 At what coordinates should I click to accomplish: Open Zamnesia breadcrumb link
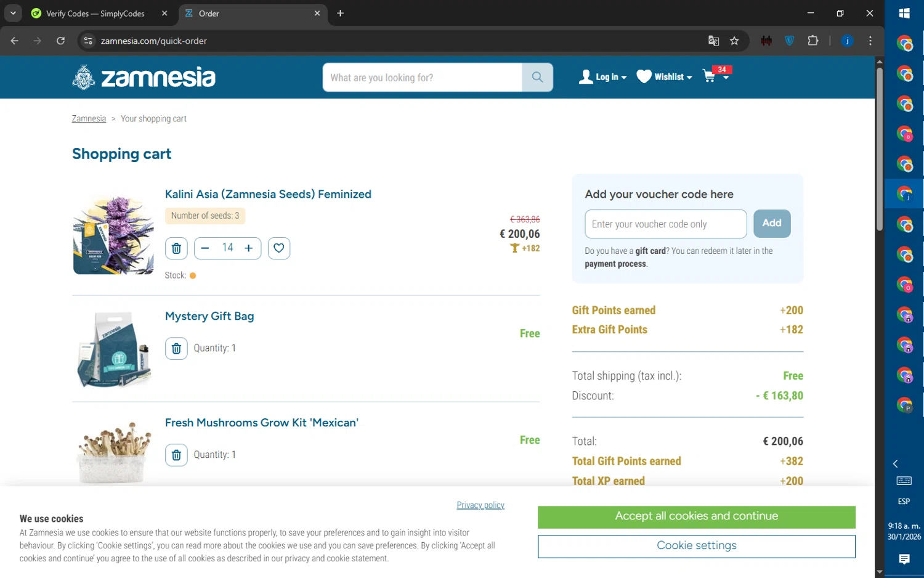tap(89, 119)
